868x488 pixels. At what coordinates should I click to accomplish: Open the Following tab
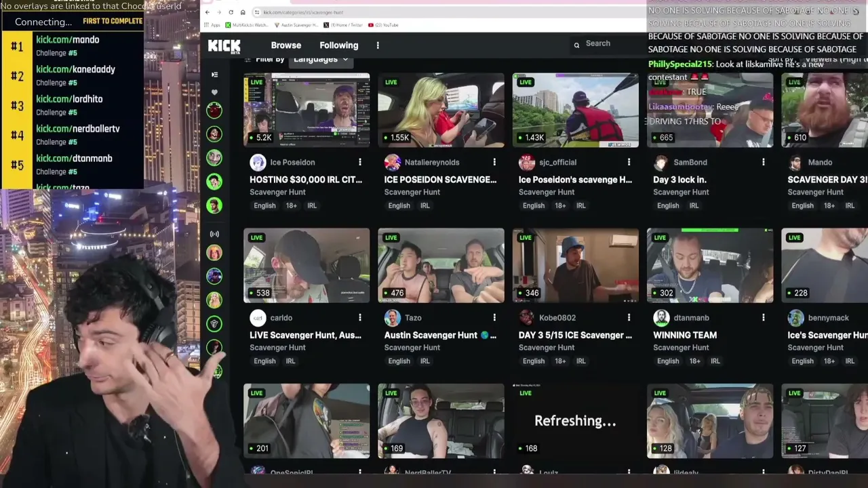click(x=339, y=45)
